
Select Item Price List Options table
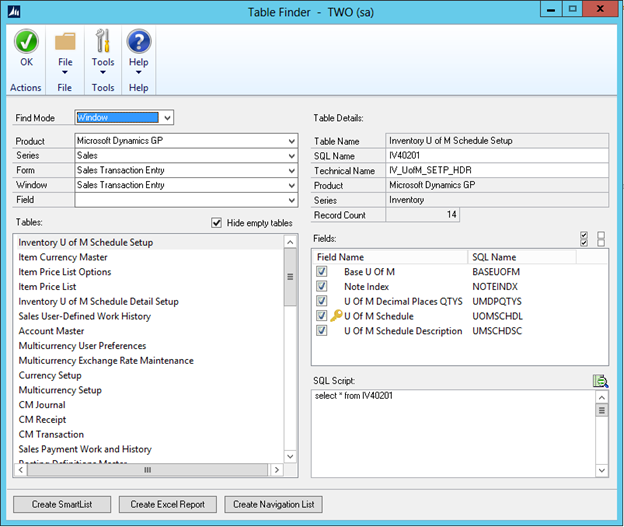(65, 272)
